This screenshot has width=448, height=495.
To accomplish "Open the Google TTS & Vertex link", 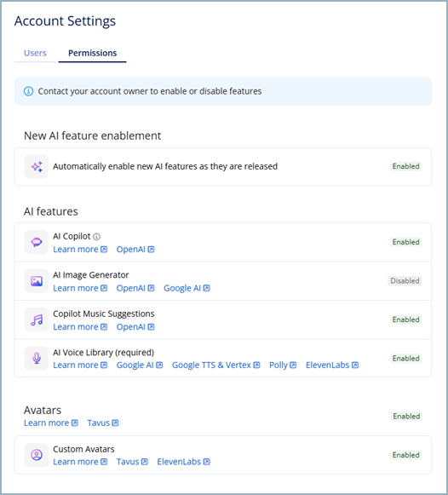I will coord(215,365).
